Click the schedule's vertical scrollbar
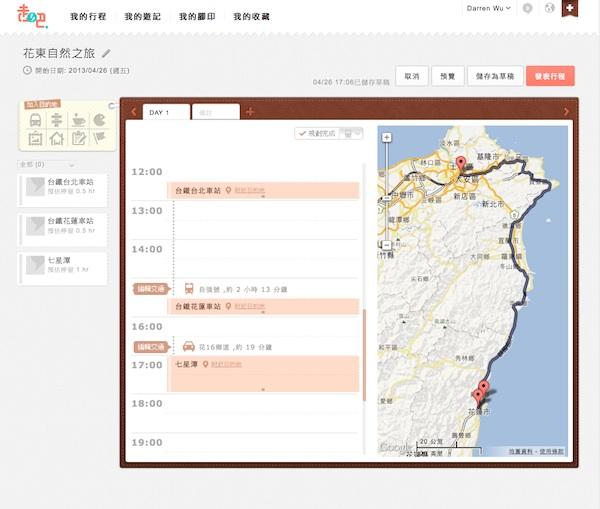 point(364,350)
